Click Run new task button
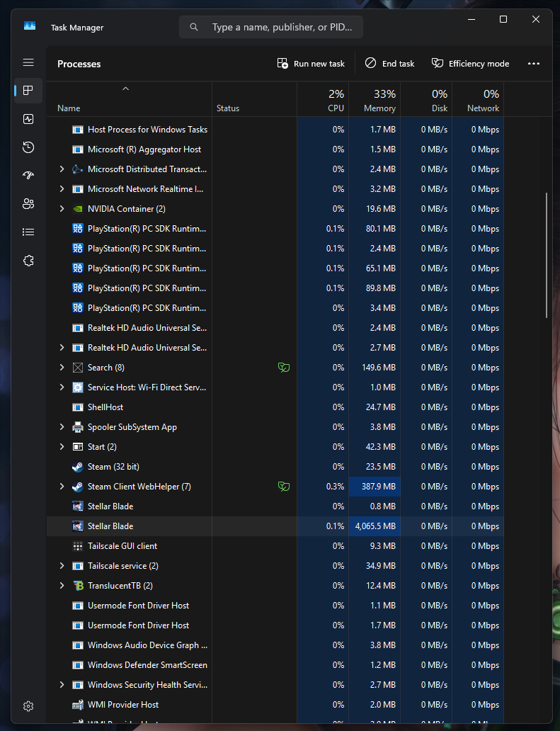The width and height of the screenshot is (560, 731). point(311,64)
